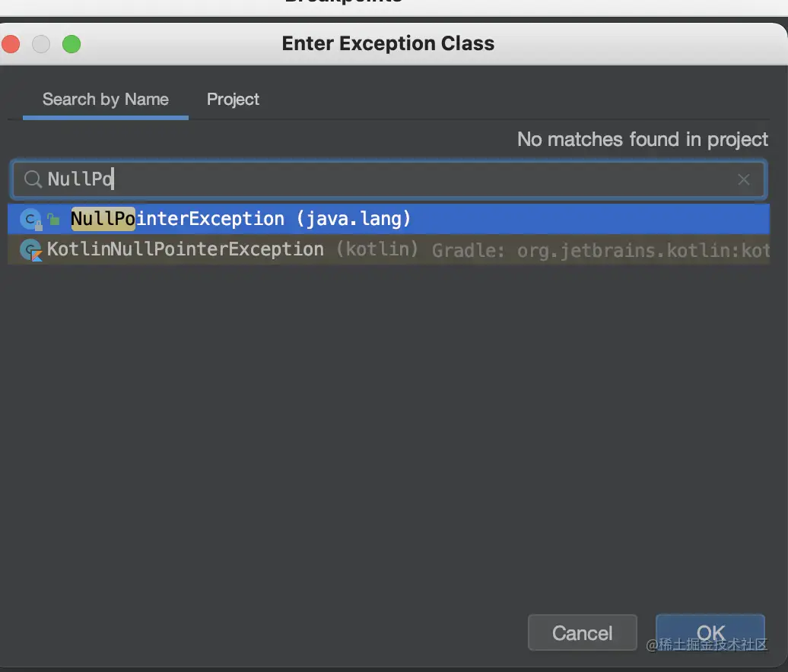Viewport: 788px width, 672px height.
Task: Click the magnifier icon in the search field
Action: tap(33, 179)
